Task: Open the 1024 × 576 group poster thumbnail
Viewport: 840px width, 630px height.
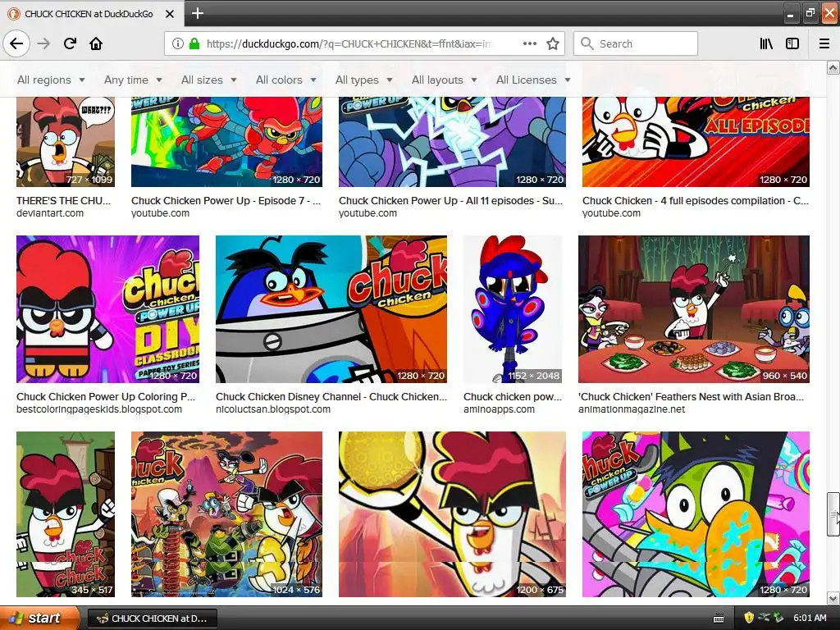Action: [x=226, y=514]
